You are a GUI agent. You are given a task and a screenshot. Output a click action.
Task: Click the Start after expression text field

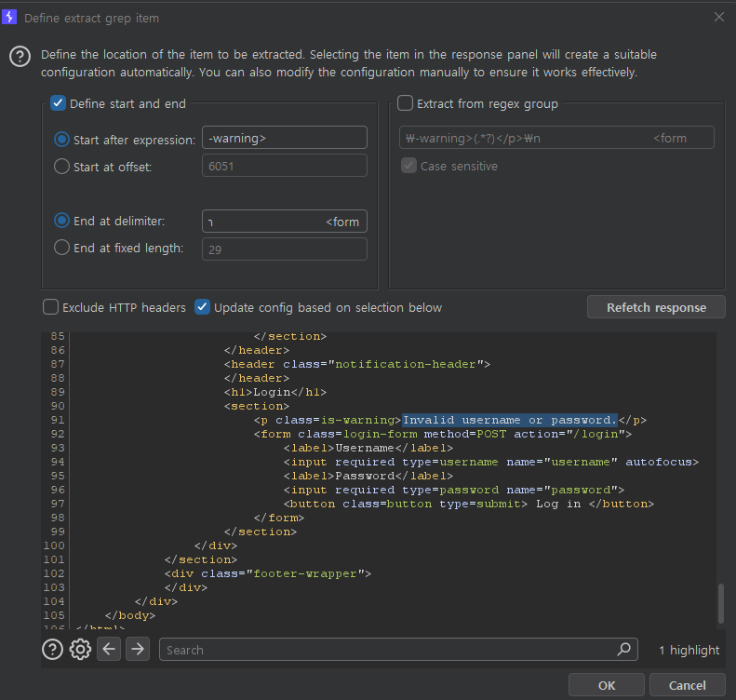pos(284,139)
